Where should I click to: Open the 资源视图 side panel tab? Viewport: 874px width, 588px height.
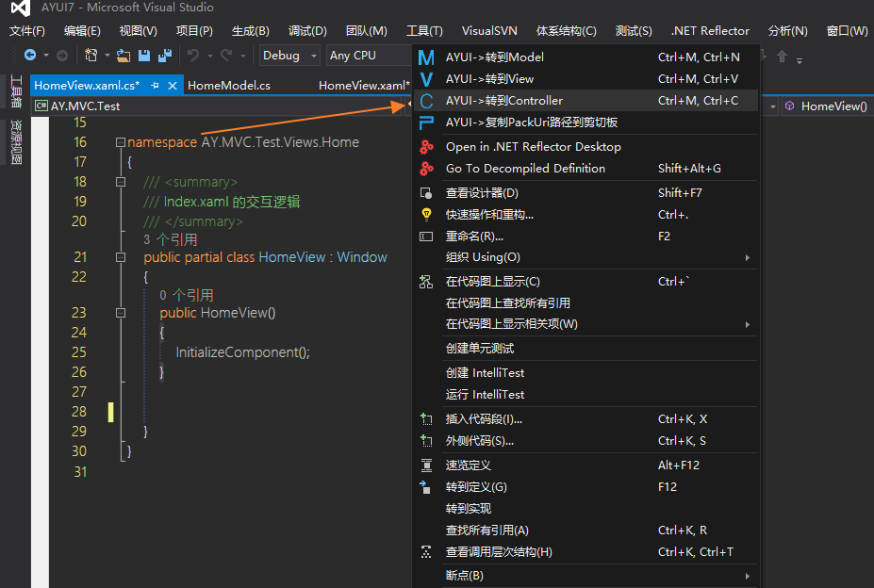coord(16,142)
